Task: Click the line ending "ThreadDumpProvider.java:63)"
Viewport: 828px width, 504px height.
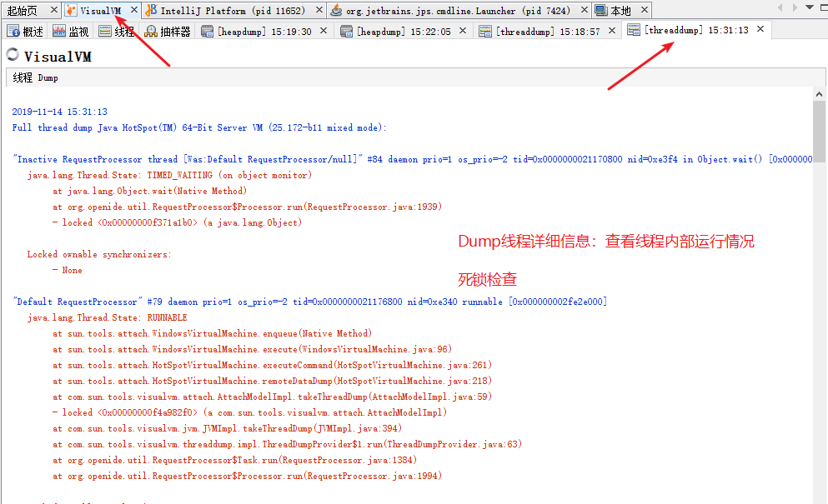Action: point(288,444)
